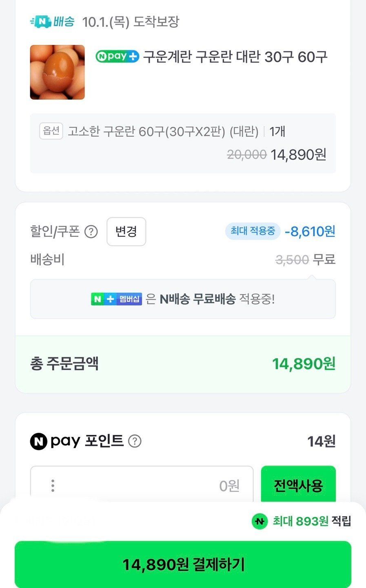
Task: Open the three-dot menu in points field
Action: pos(53,486)
